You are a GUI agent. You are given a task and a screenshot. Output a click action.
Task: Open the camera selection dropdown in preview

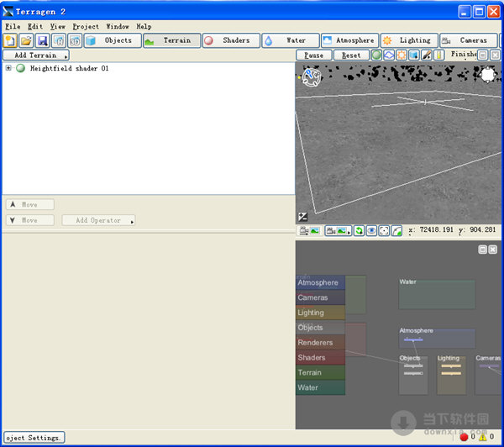pyautogui.click(x=339, y=230)
